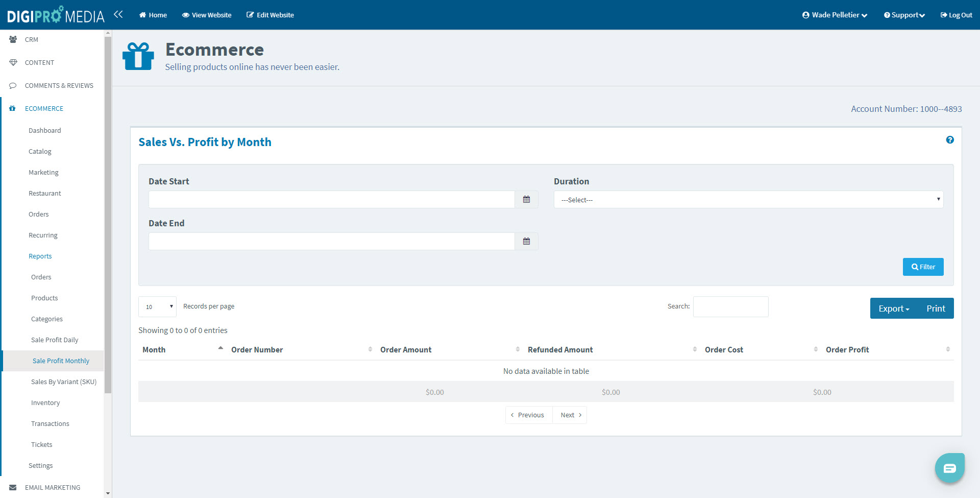Select Reports section in sidebar

pyautogui.click(x=40, y=256)
